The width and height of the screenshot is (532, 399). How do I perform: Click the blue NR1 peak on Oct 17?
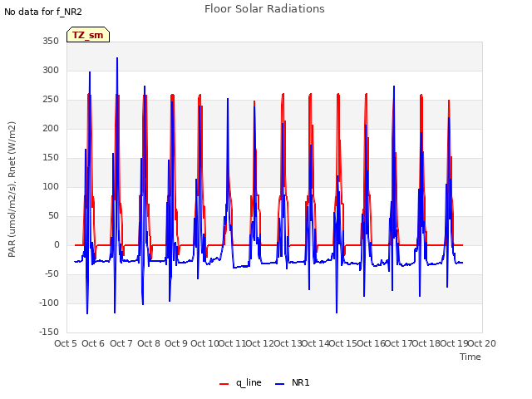[394, 86]
